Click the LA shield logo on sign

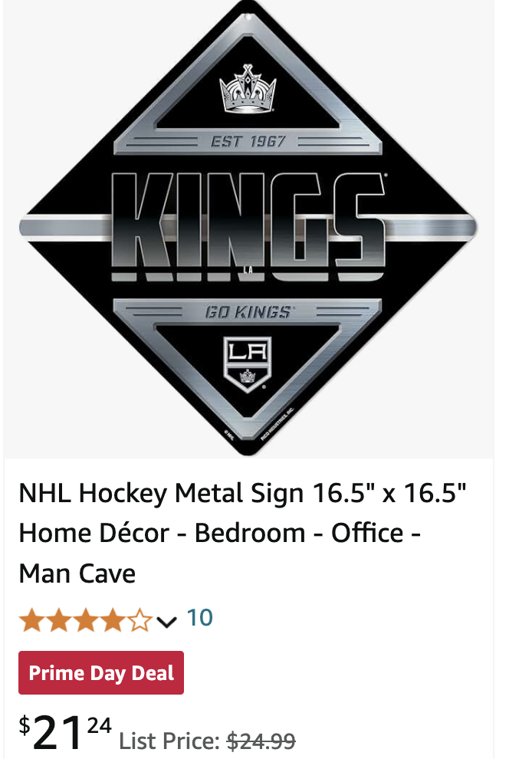[x=248, y=364]
